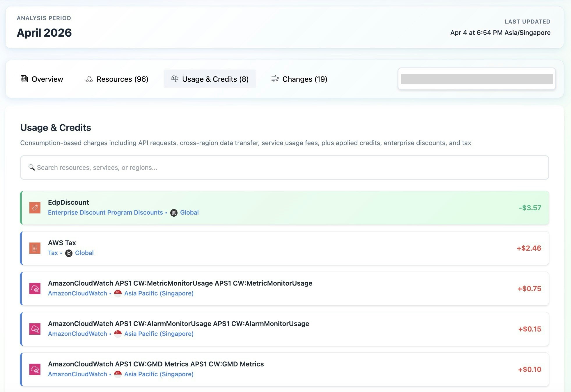Click the magnifier icon in search box

(31, 168)
